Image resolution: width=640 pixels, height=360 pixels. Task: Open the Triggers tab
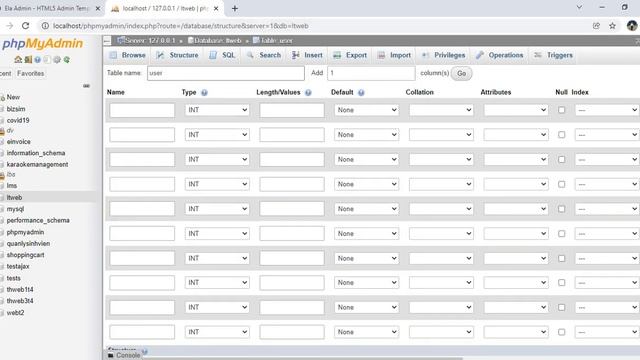[x=553, y=55]
